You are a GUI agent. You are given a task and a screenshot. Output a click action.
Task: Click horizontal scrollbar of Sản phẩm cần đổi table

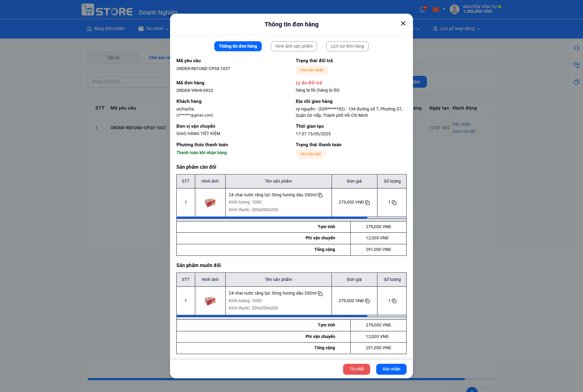pyautogui.click(x=272, y=218)
